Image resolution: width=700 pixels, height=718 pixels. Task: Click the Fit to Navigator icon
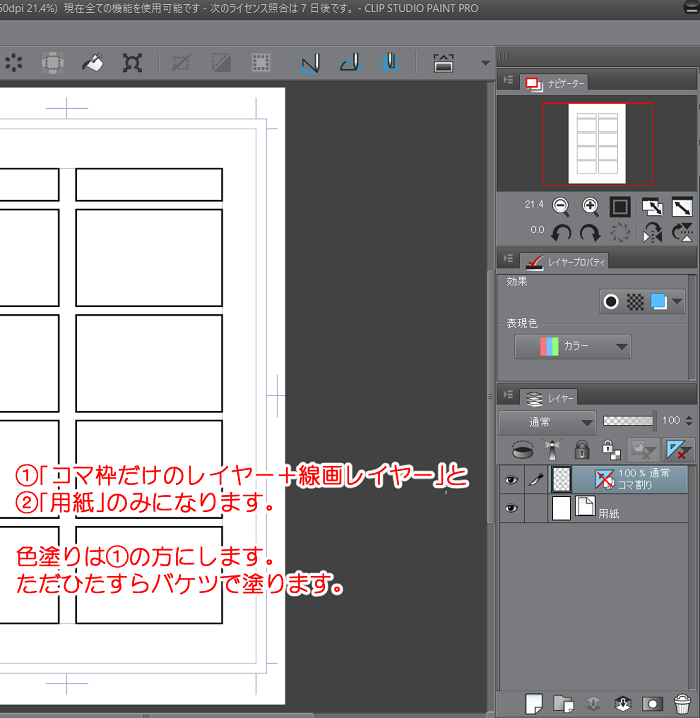652,207
